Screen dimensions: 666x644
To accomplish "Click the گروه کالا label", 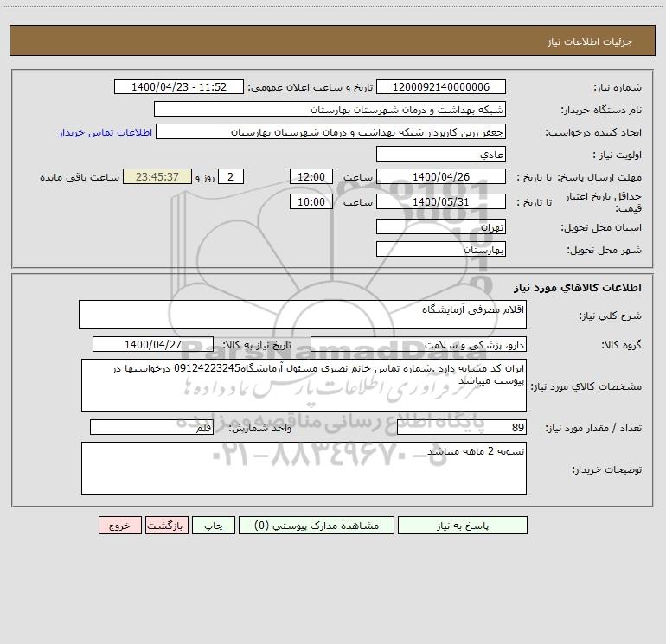I will click(621, 346).
